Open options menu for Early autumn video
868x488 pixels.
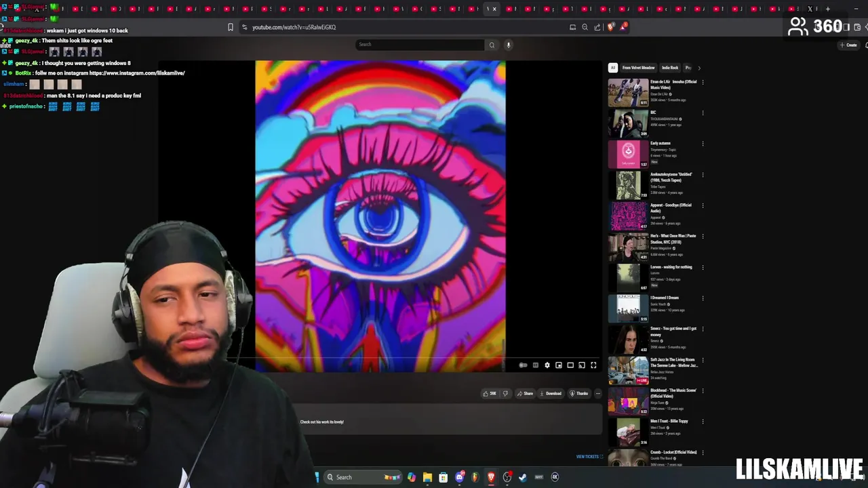pos(703,144)
